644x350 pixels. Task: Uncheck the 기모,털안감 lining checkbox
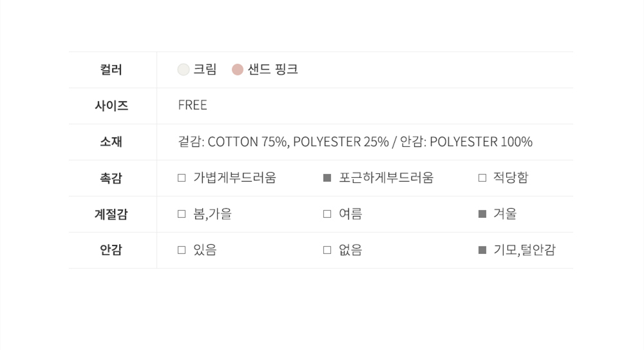pos(482,250)
